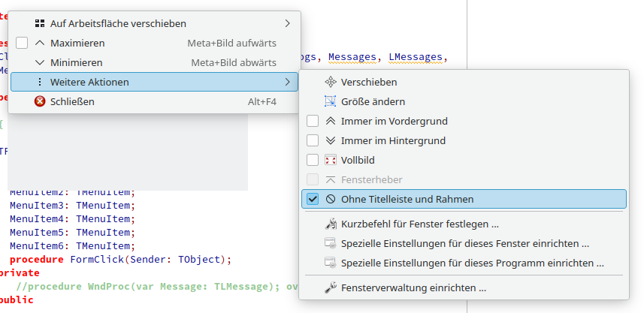Click the procedure FormClick code line
Screen dimensions: 644x313
(x=121, y=259)
